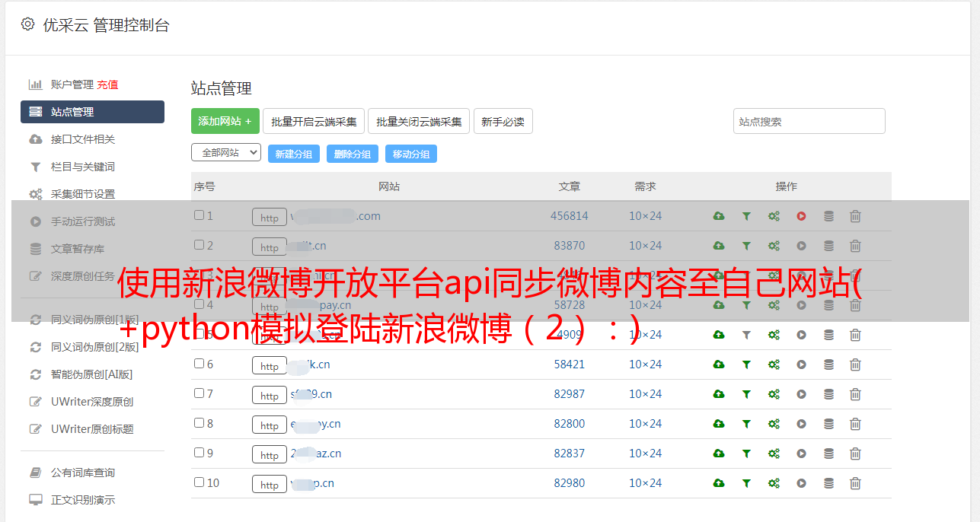Click the red run icon in row 456814
The width and height of the screenshot is (980, 522).
(801, 216)
